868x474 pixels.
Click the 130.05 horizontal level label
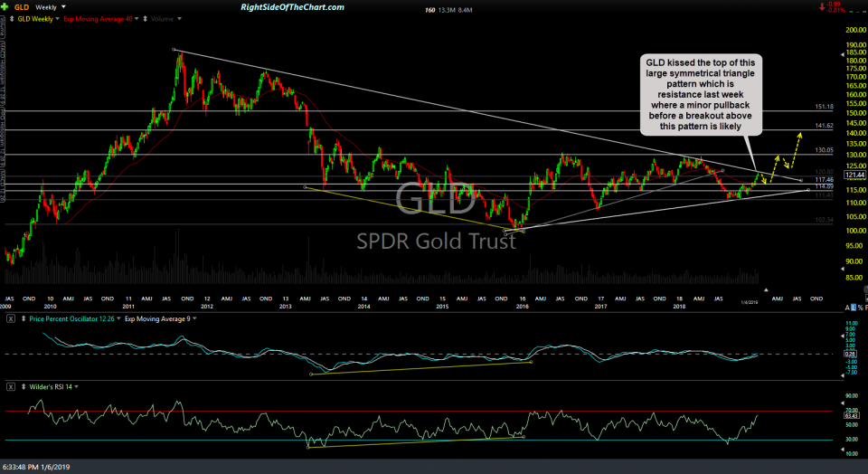[x=824, y=150]
